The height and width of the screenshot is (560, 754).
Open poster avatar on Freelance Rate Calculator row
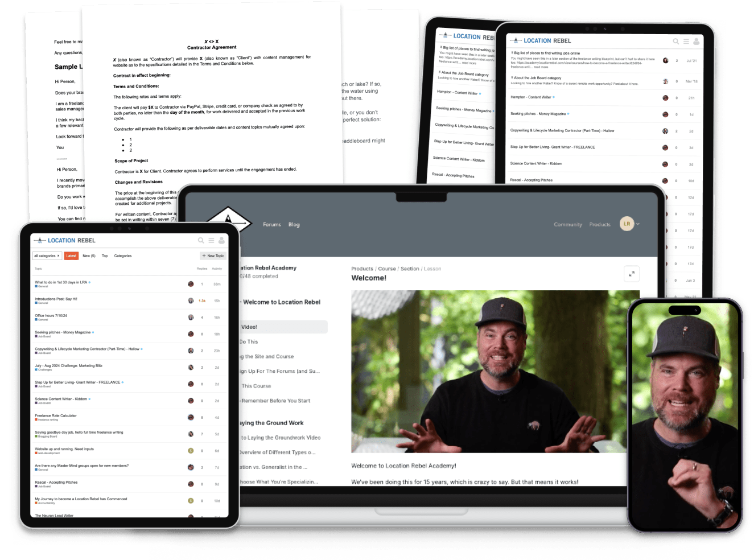tap(191, 417)
